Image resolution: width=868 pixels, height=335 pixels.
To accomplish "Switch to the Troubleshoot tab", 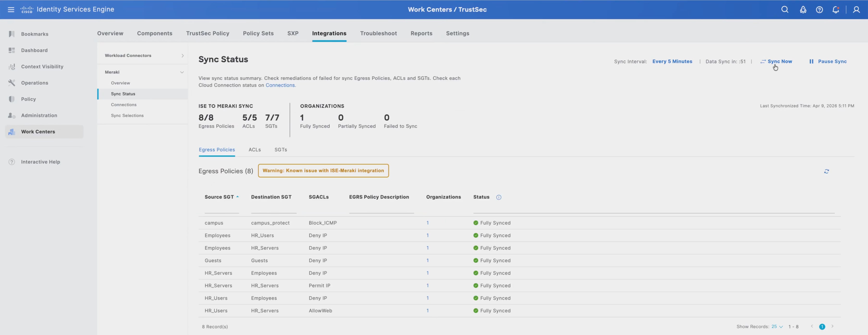I will (378, 33).
